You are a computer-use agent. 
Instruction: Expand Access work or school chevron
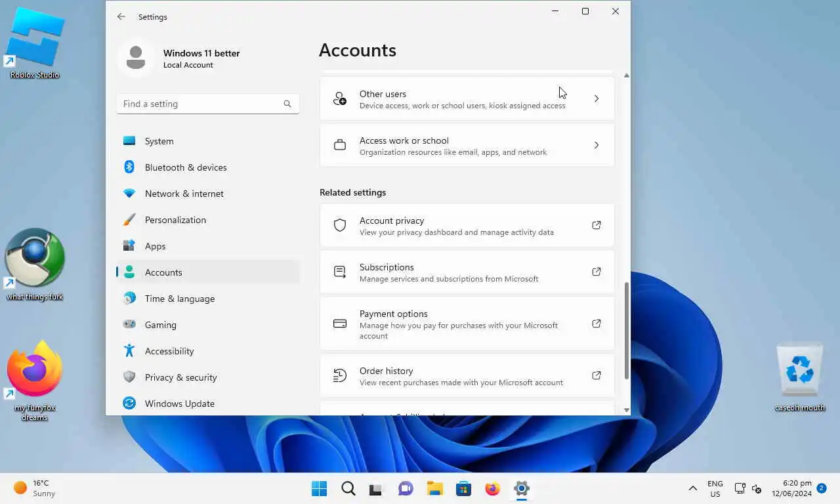click(x=597, y=145)
